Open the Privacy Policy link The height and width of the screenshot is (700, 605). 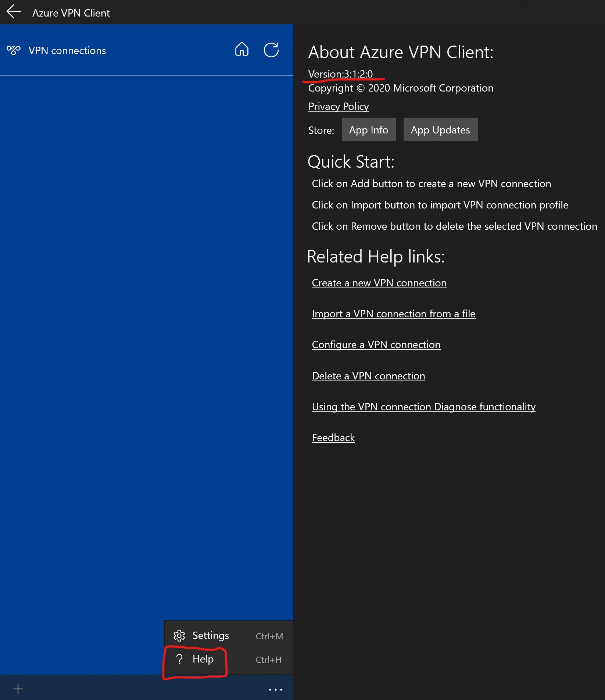click(339, 106)
